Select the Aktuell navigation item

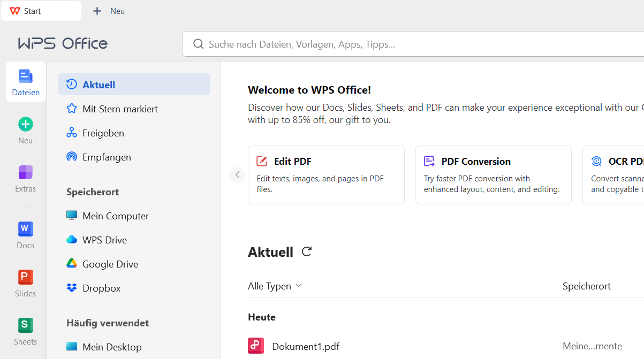point(134,85)
